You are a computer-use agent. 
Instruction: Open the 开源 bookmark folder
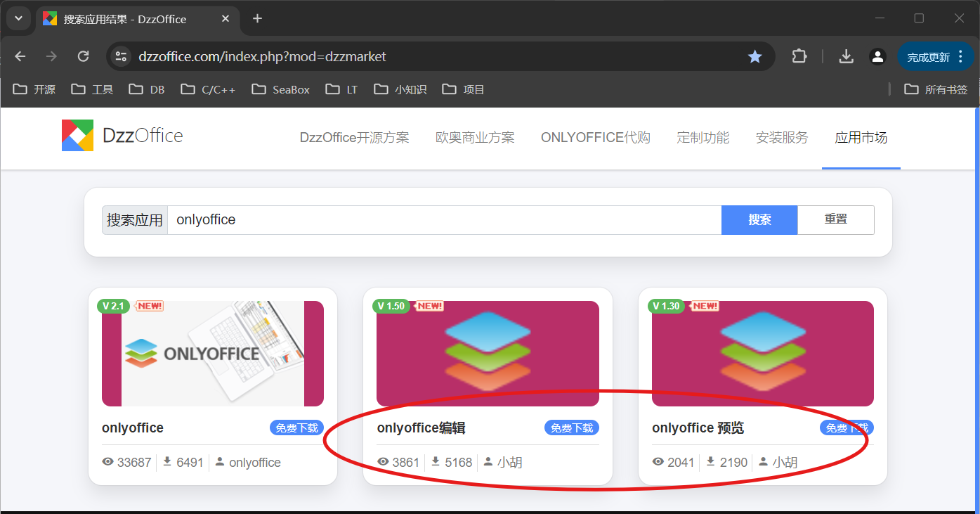tap(34, 89)
